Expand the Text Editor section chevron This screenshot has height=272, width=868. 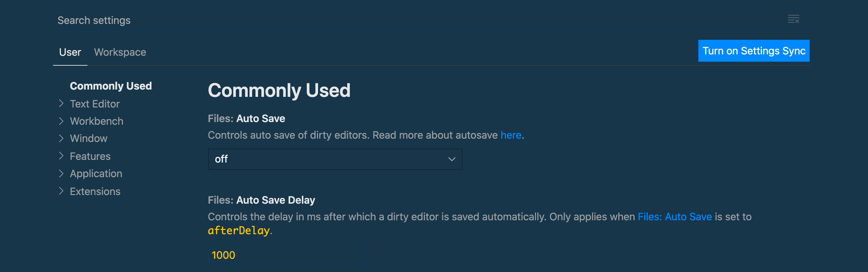coord(61,103)
